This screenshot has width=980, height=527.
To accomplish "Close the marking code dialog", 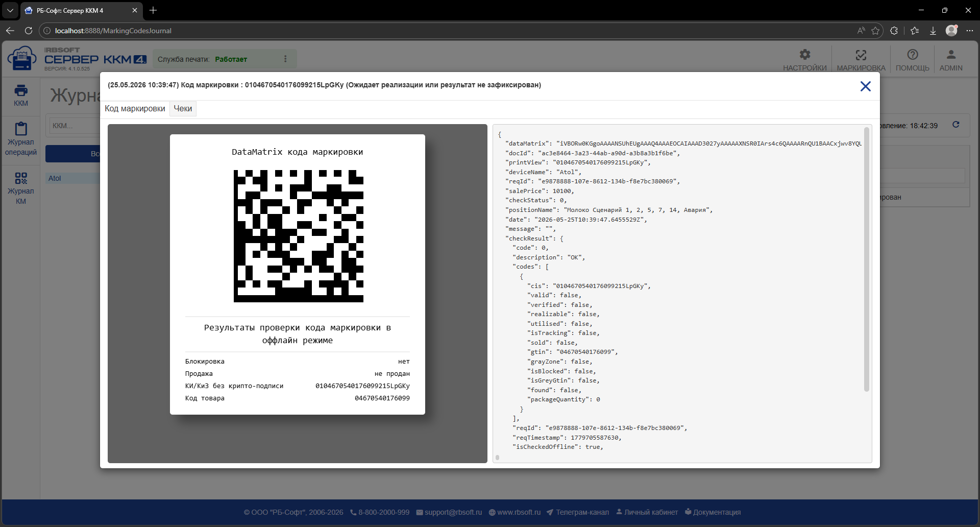I will pyautogui.click(x=865, y=86).
